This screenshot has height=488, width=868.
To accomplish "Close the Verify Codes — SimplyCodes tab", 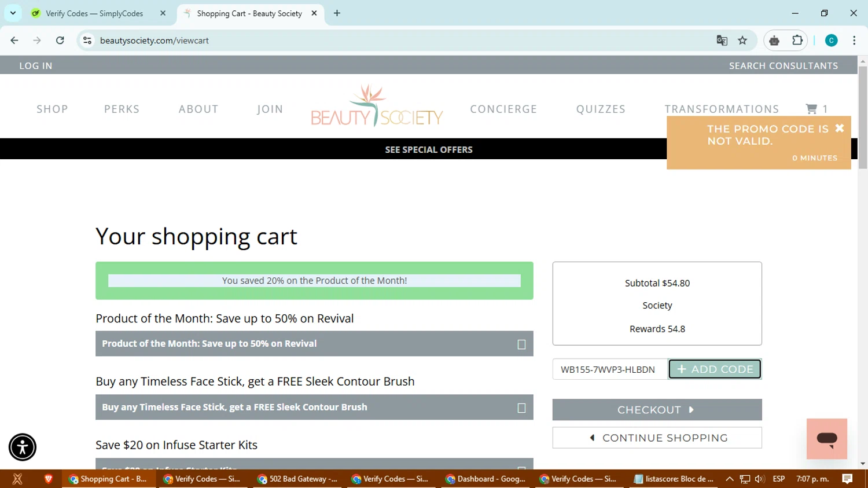I will pyautogui.click(x=163, y=13).
